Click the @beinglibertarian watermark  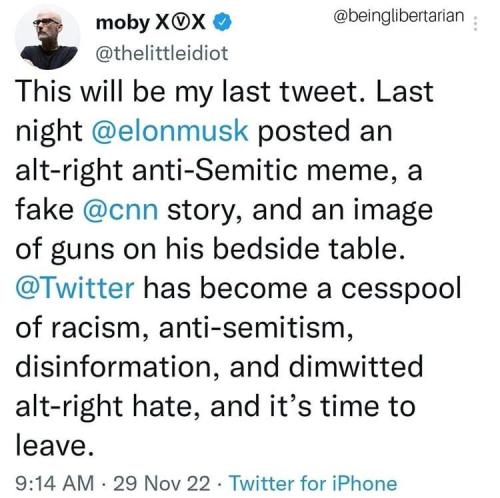click(x=398, y=16)
